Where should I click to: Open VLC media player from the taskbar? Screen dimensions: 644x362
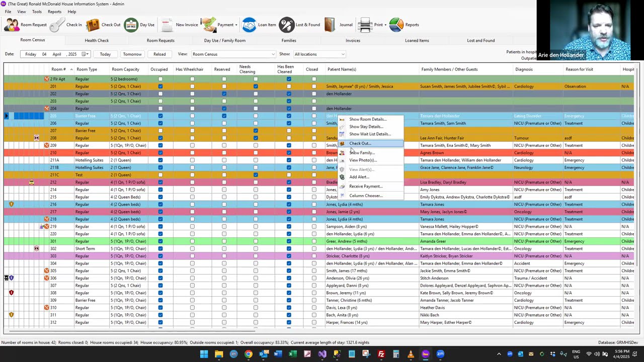[x=411, y=354]
